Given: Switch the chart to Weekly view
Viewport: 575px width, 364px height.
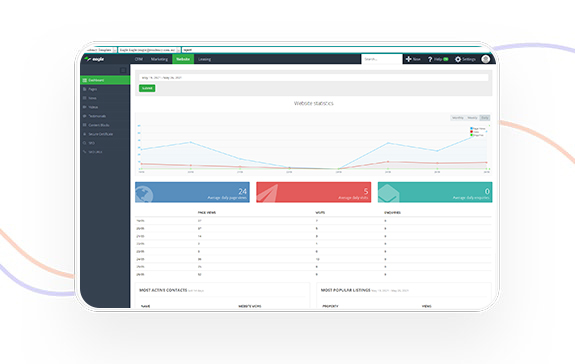Looking at the screenshot, I should tap(472, 118).
